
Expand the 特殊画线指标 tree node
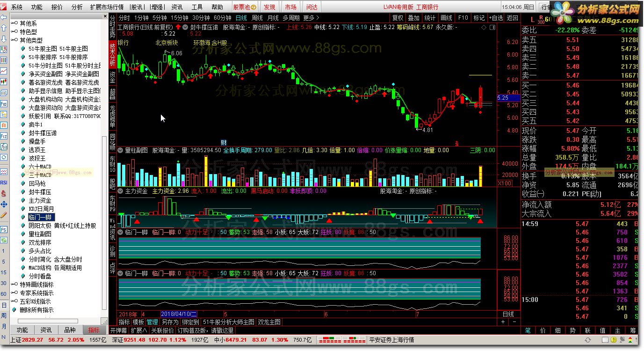coord(14,285)
